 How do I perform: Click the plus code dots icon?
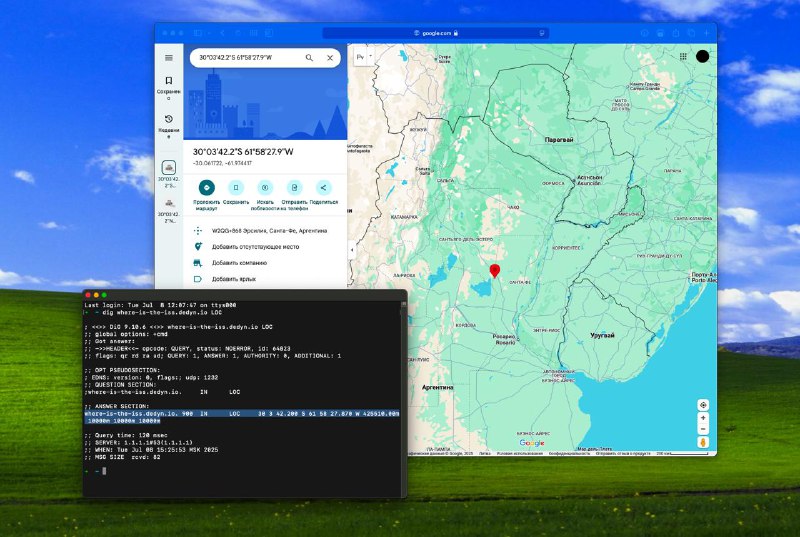click(197, 231)
